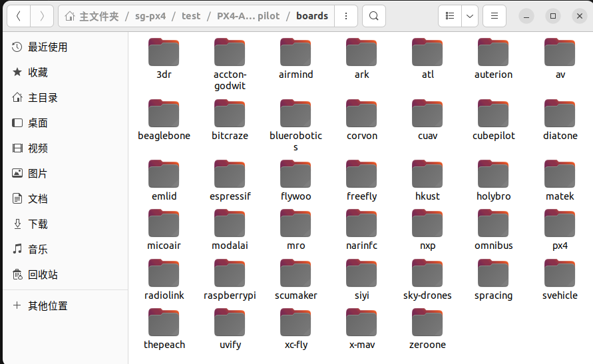Image resolution: width=593 pixels, height=364 pixels.
Task: Click the thepeach folder name
Action: click(164, 345)
